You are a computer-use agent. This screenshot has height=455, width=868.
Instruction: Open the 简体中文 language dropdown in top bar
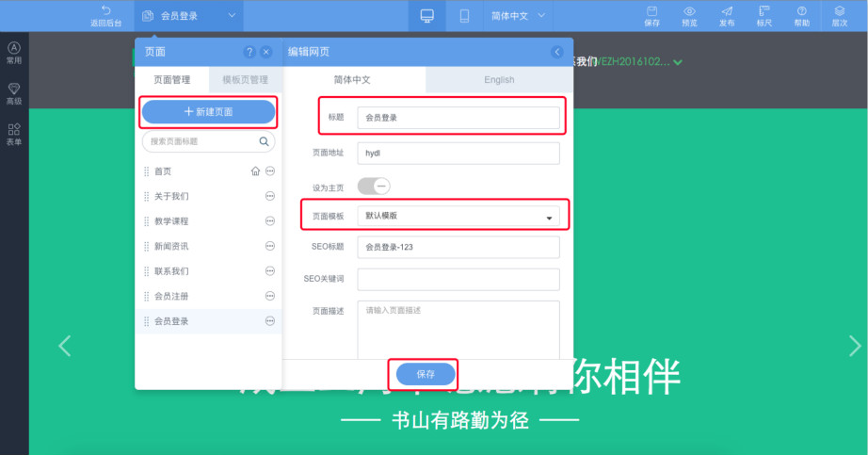point(517,16)
